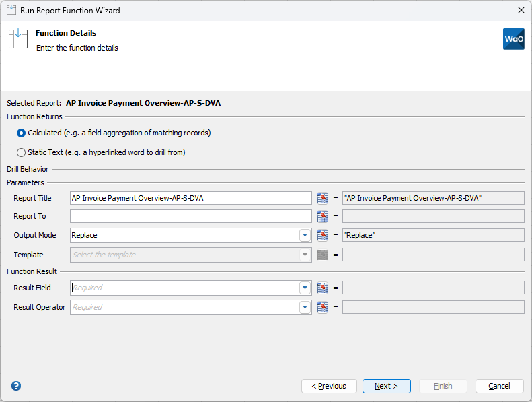The height and width of the screenshot is (402, 532).
Task: Click cell reference icon for Result Operator
Action: [322, 308]
